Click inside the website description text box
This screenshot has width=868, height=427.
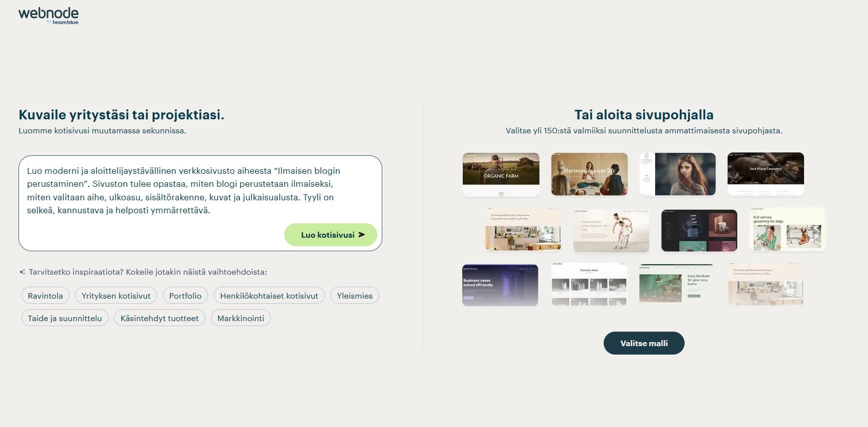(x=200, y=203)
